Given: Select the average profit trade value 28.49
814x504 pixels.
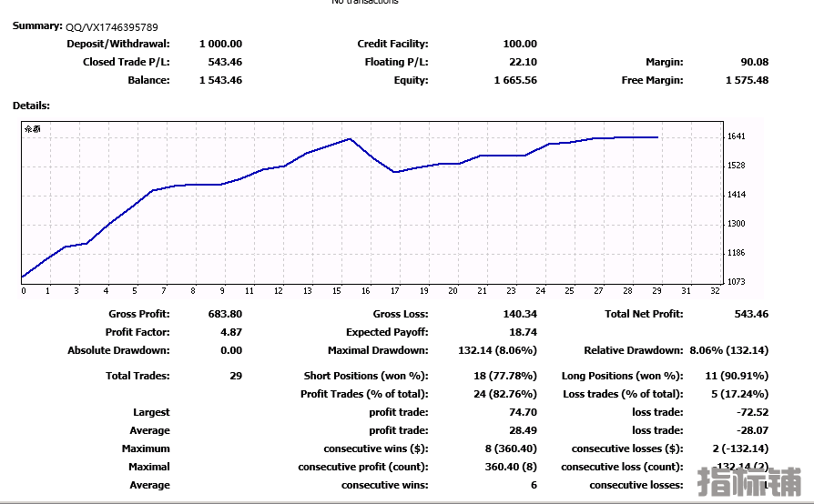Looking at the screenshot, I should pos(523,430).
